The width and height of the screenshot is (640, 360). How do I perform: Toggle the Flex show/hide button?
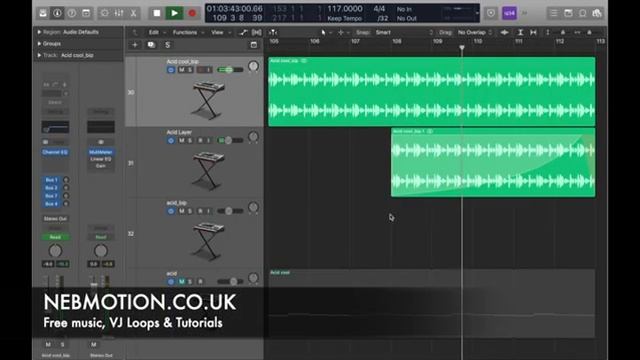[256, 32]
